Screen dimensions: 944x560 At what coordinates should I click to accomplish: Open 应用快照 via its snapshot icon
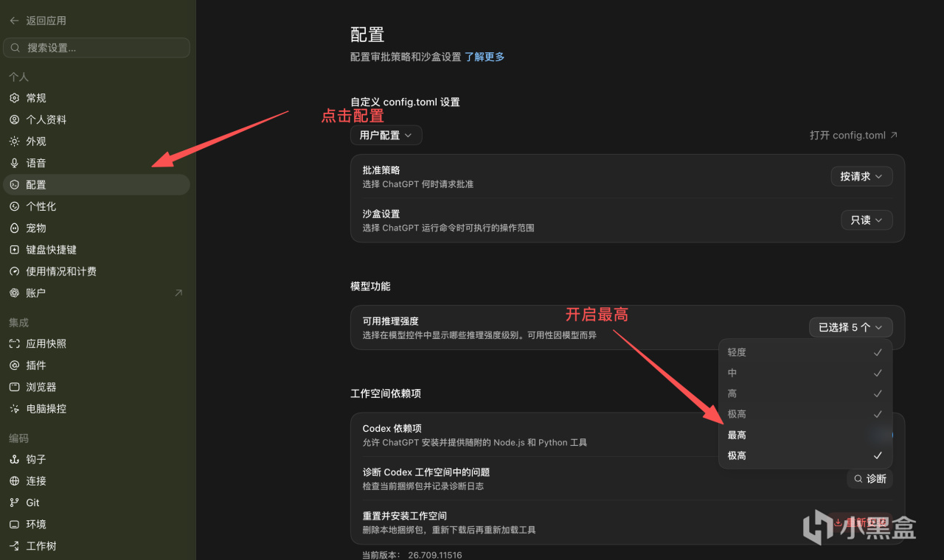click(14, 343)
